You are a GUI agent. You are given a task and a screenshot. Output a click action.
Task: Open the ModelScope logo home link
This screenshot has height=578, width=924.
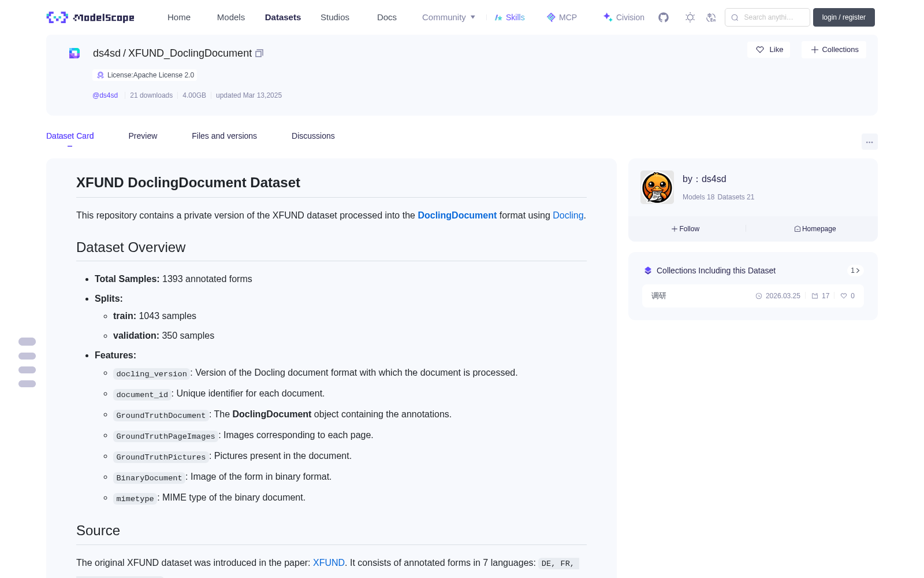coord(91,17)
